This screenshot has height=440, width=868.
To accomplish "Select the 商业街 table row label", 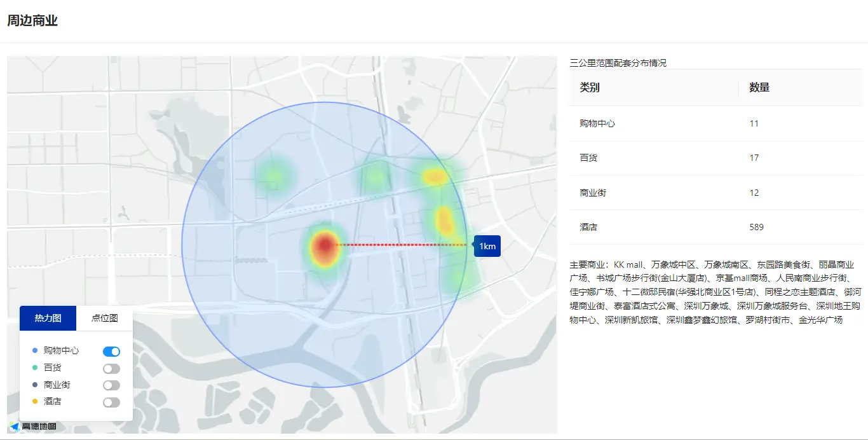I will coord(593,193).
